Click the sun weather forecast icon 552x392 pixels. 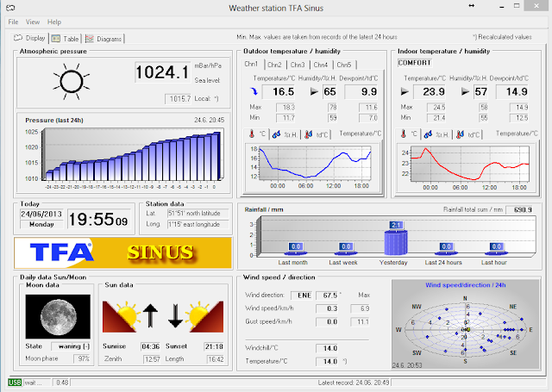tap(71, 82)
